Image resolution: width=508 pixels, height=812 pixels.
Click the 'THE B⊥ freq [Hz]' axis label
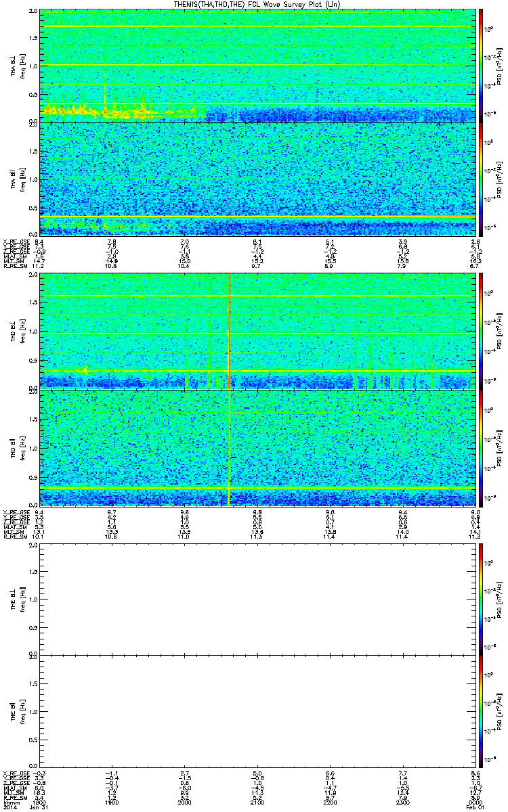pos(17,600)
